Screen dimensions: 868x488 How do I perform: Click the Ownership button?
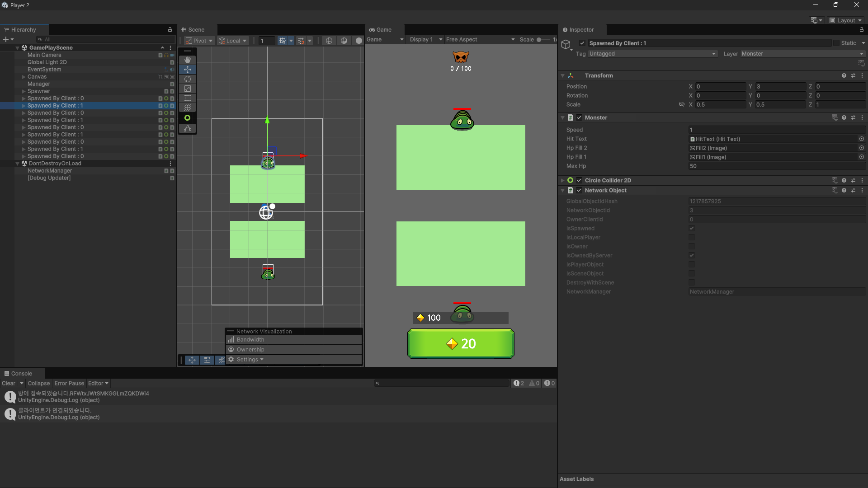[x=294, y=350]
